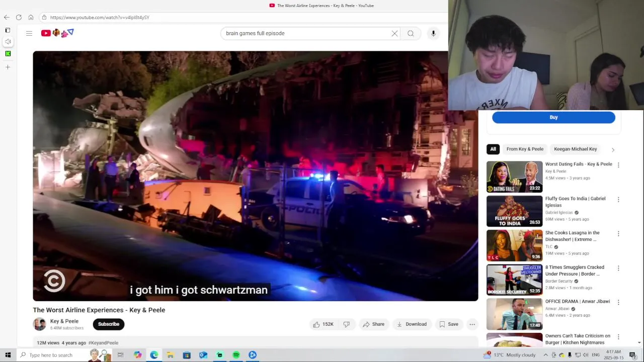Start voice search with microphone
This screenshot has width=644, height=362.
tap(433, 33)
